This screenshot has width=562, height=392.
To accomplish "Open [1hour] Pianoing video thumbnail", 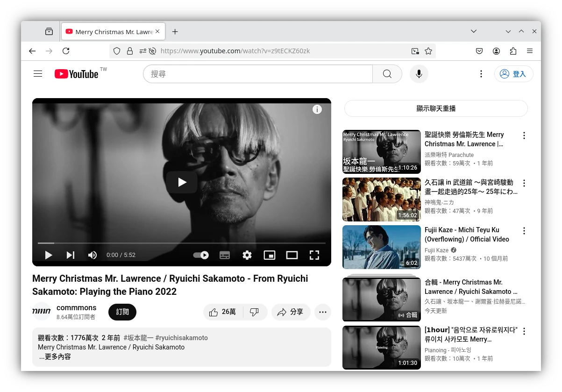I will 382,347.
